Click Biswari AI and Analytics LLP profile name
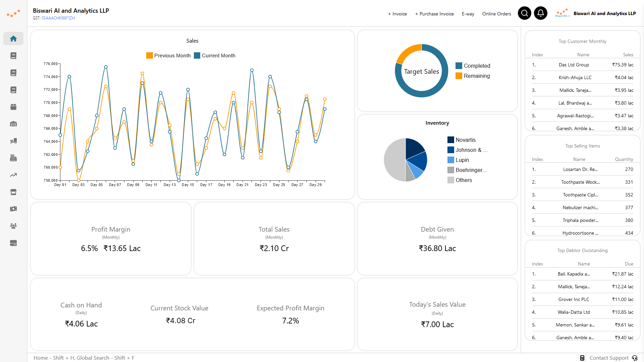Viewport: 644px width, 362px height. click(605, 13)
